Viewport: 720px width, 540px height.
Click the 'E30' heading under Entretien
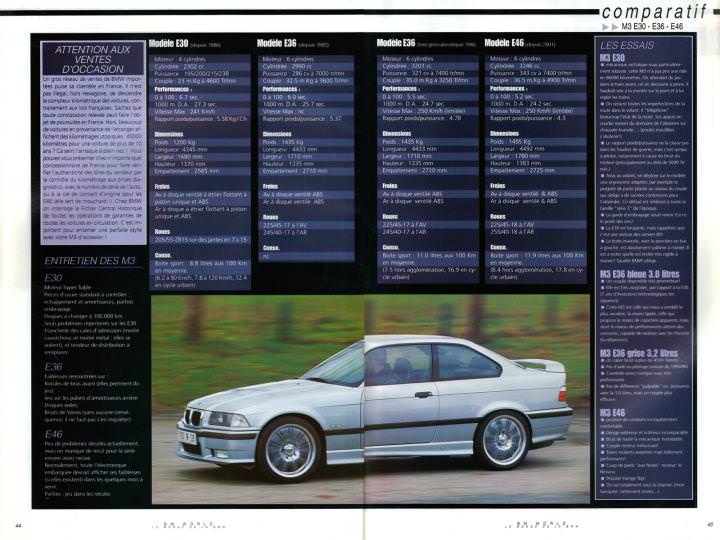pyautogui.click(x=53, y=278)
